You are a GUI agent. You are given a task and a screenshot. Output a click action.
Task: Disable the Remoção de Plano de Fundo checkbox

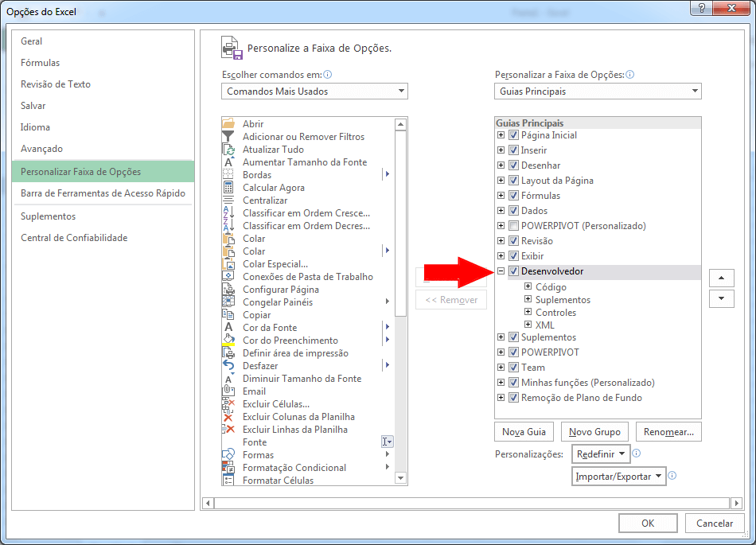(x=513, y=398)
